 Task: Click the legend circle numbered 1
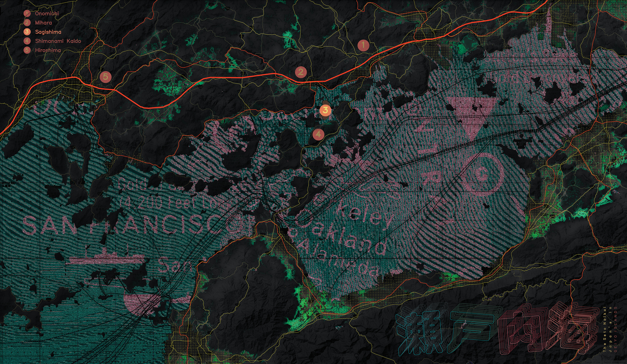point(27,13)
